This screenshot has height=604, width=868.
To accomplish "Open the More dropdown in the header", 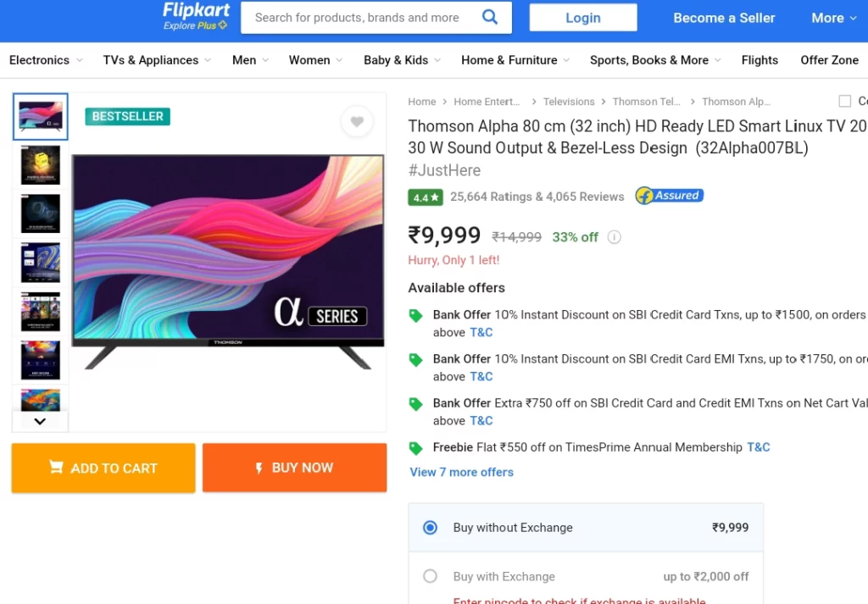I will [833, 18].
